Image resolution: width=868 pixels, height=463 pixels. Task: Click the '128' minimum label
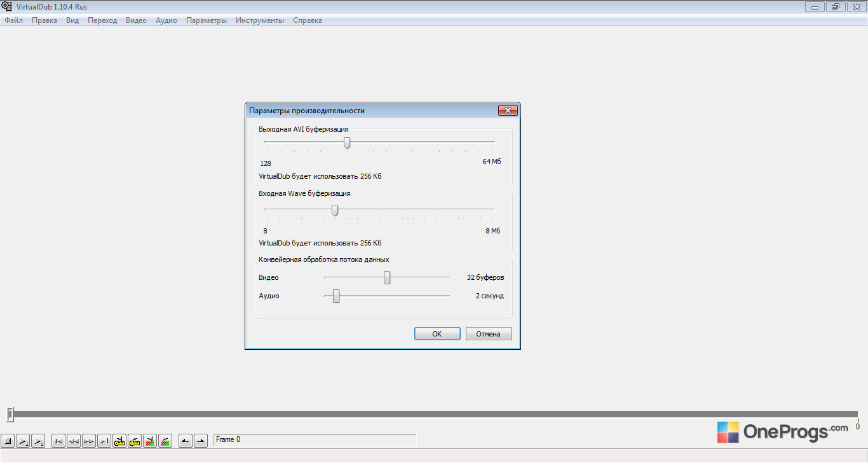(266, 163)
